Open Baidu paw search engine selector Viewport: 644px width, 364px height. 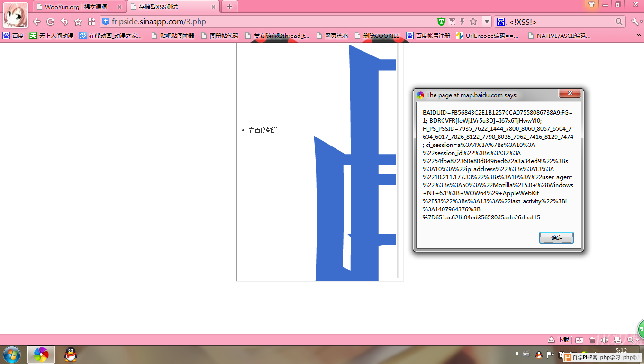tap(502, 22)
